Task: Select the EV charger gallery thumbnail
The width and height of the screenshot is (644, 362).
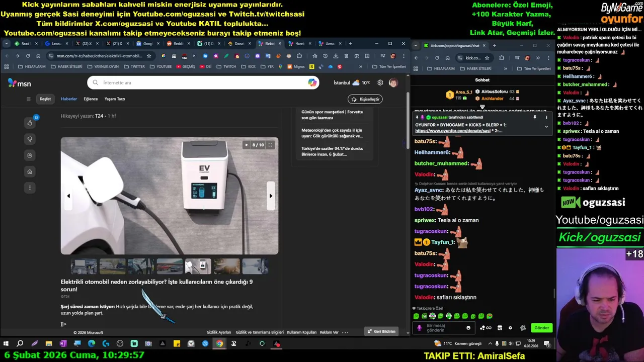Action: [x=198, y=266]
